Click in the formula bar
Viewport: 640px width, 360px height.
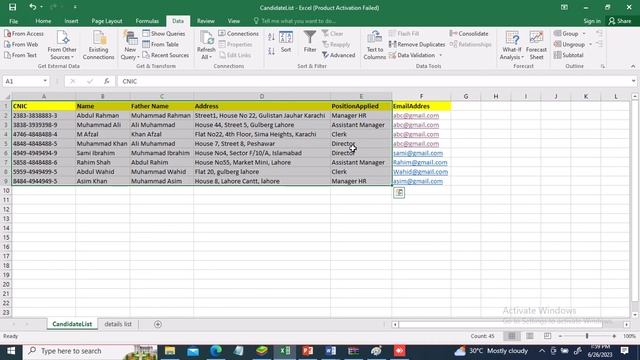(x=373, y=81)
